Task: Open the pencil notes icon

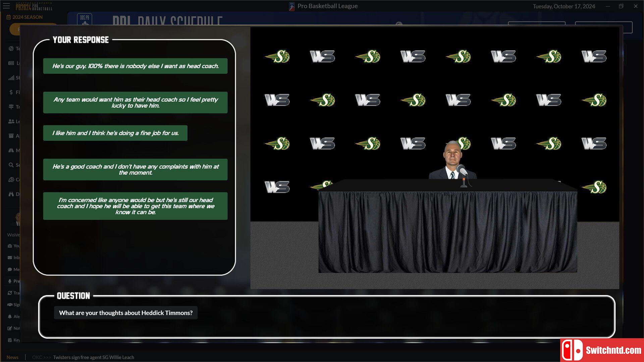Action: (x=10, y=328)
